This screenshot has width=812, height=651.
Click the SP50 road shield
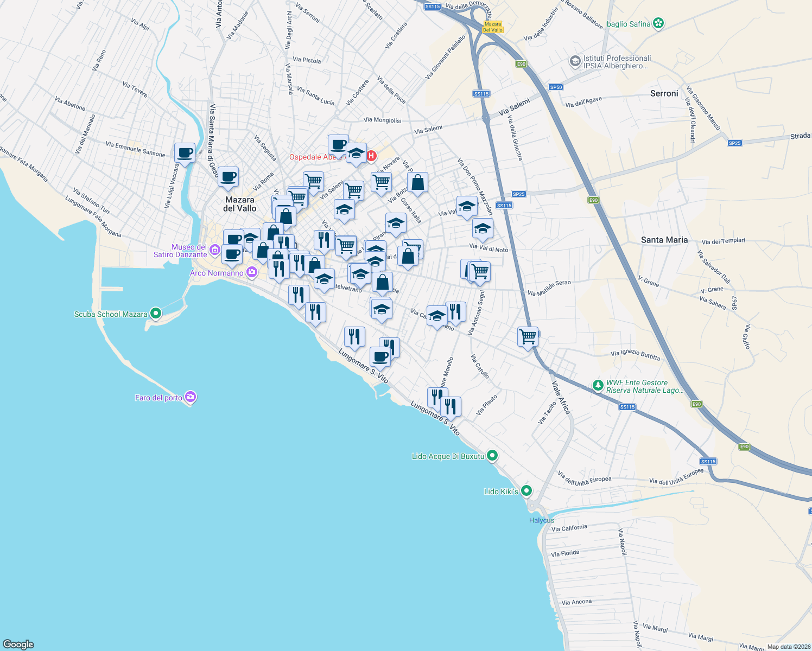556,87
